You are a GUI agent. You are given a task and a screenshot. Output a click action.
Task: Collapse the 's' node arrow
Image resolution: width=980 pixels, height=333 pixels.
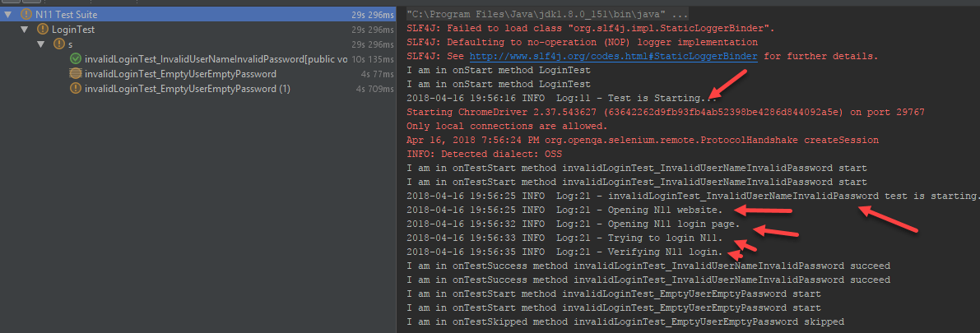click(43, 44)
